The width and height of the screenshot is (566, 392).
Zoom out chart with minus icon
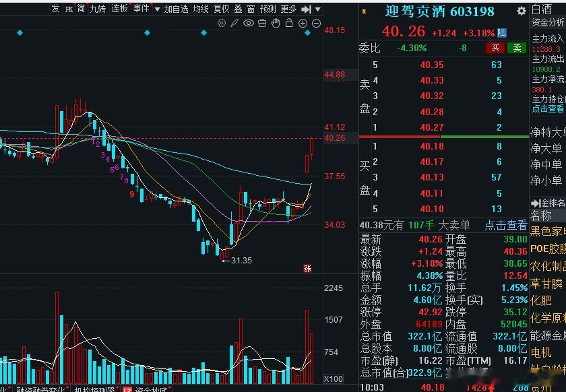(316, 24)
